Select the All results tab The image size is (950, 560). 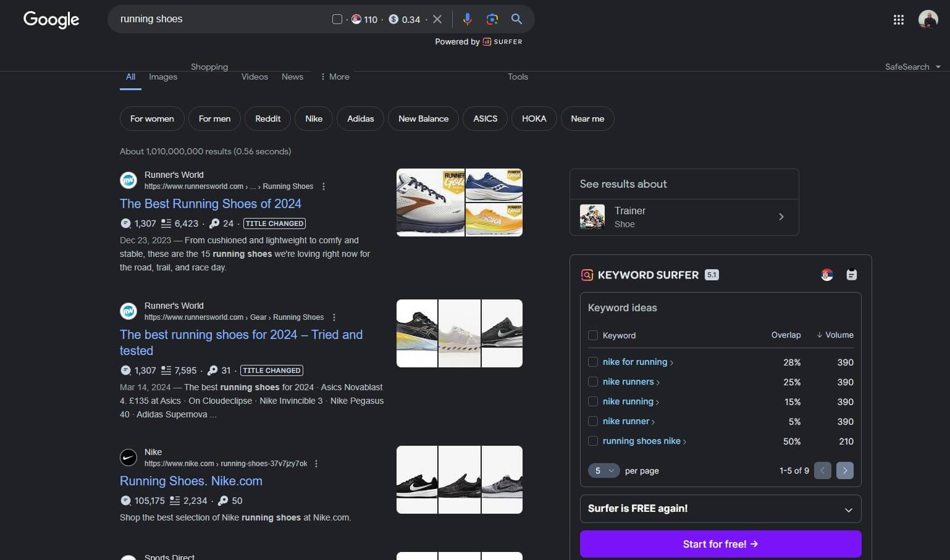(x=130, y=77)
